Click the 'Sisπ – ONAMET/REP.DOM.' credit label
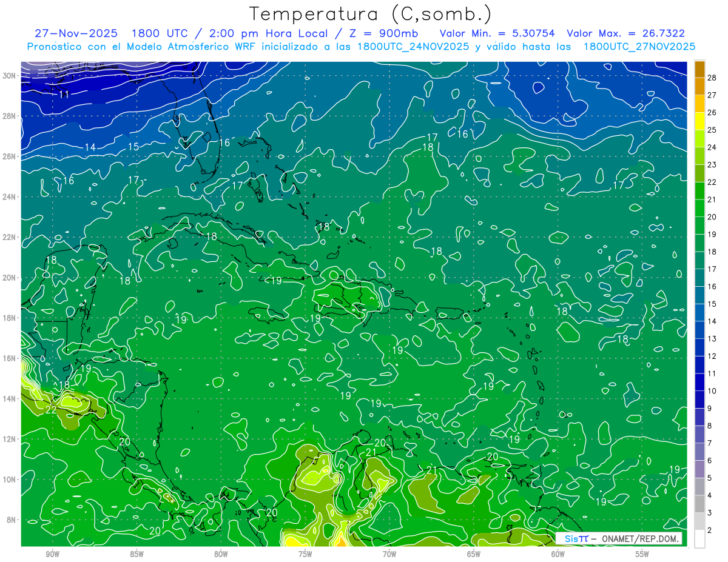Image resolution: width=728 pixels, height=562 pixels. pyautogui.click(x=619, y=538)
